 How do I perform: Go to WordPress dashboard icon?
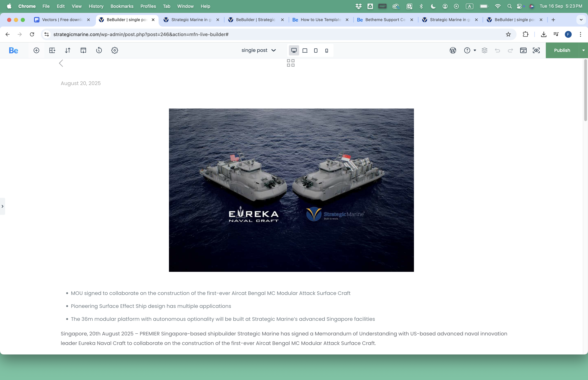click(x=453, y=50)
